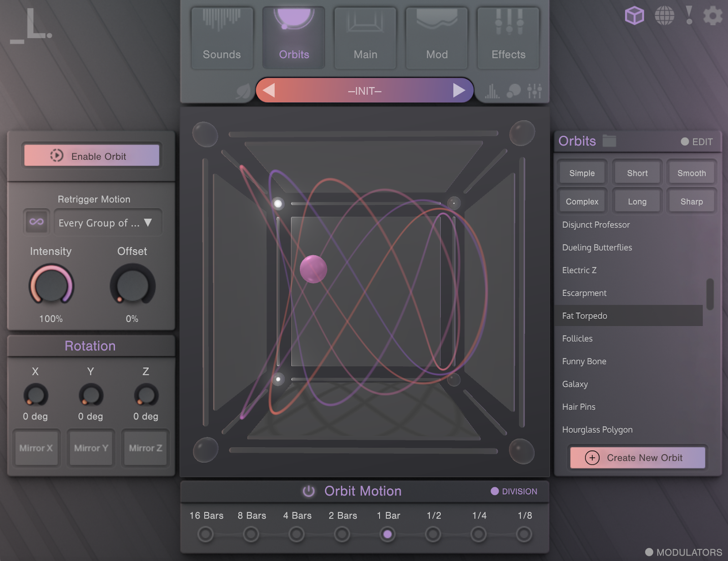The height and width of the screenshot is (561, 728).
Task: Filter orbits by Long
Action: tap(637, 201)
